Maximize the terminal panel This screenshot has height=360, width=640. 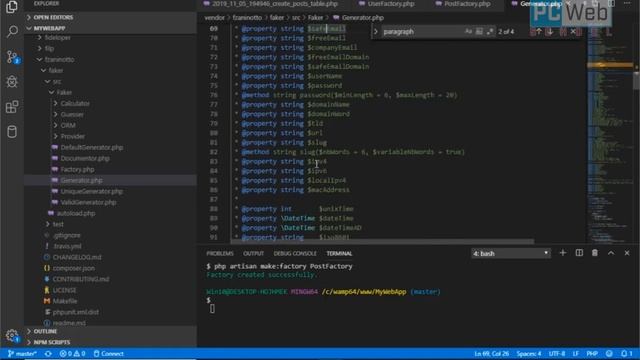point(611,253)
